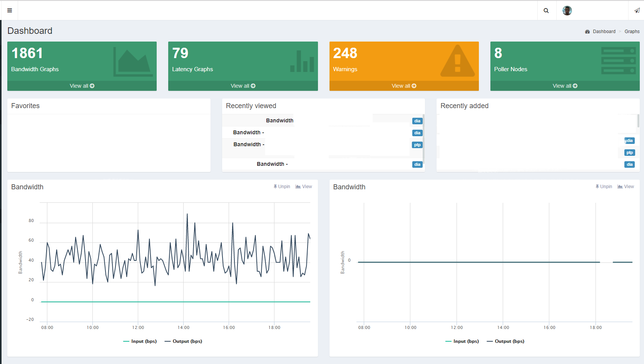View all Latency Graphs

pos(243,86)
